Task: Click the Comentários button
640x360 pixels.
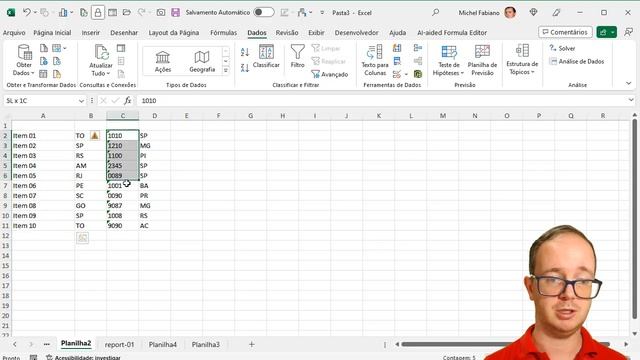Action: (565, 32)
